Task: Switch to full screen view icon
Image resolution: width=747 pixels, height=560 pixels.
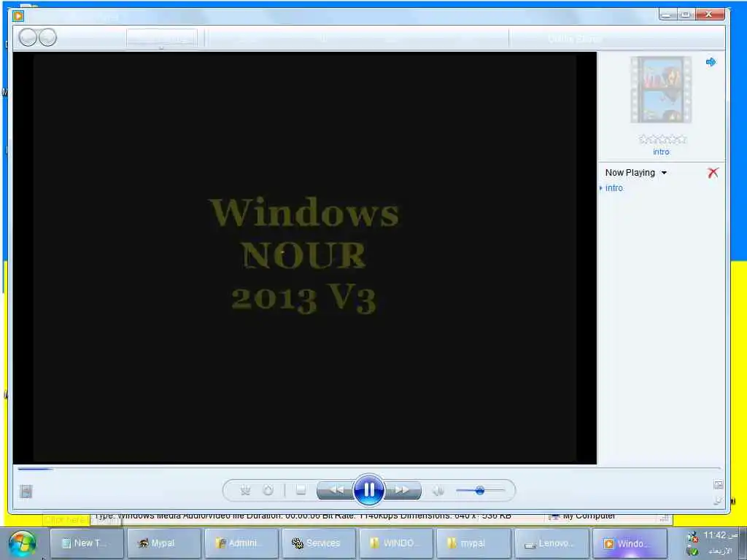Action: pyautogui.click(x=719, y=485)
